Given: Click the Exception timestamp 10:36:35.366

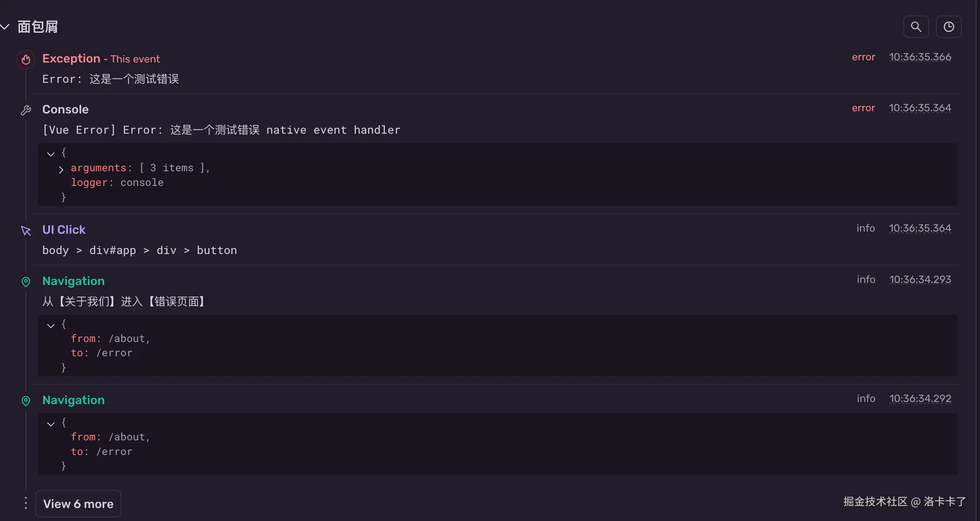Looking at the screenshot, I should pos(920,57).
